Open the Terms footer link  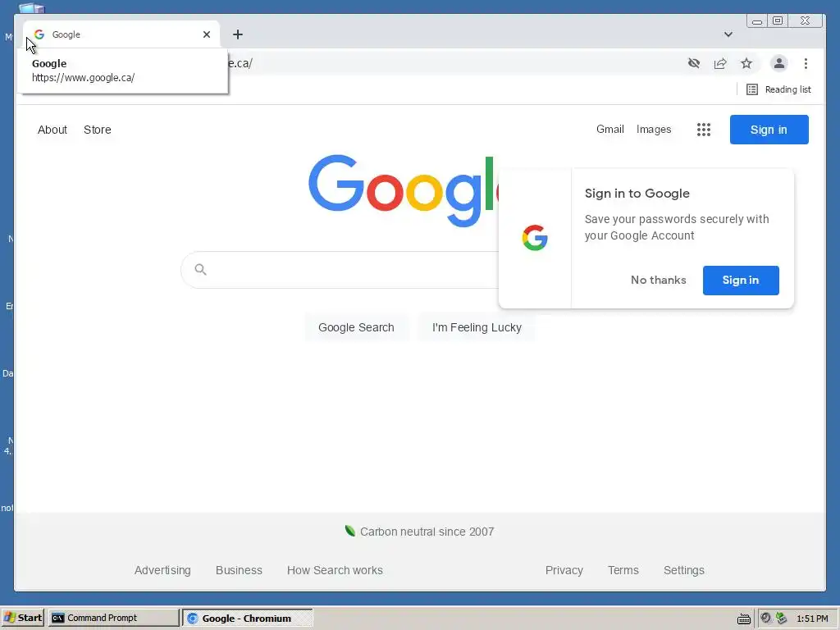coord(623,570)
